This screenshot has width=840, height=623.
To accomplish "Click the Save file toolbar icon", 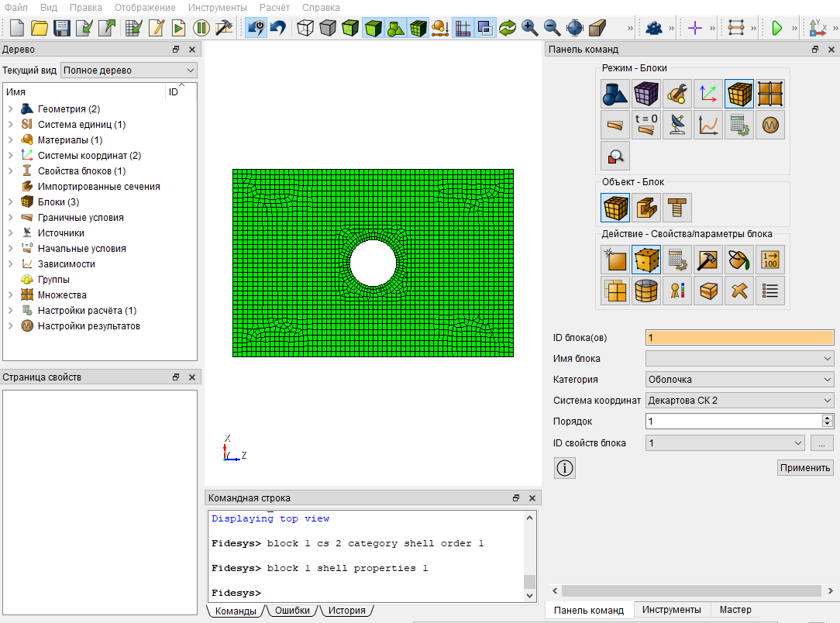I will tap(62, 28).
